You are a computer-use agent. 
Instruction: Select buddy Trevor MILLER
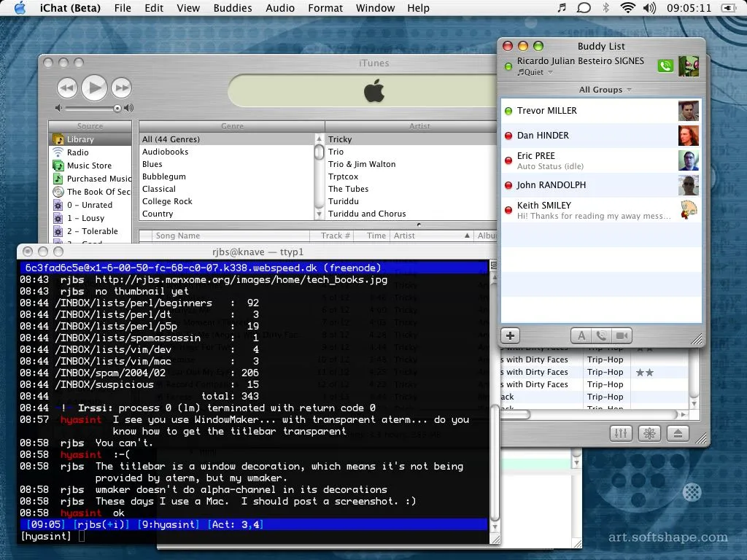pos(601,111)
